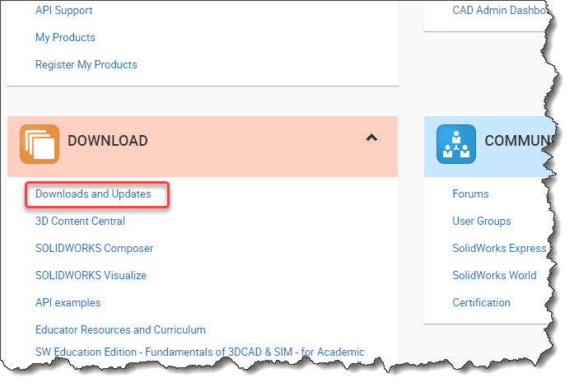Open the Certification link
The height and width of the screenshot is (392, 579).
[481, 302]
